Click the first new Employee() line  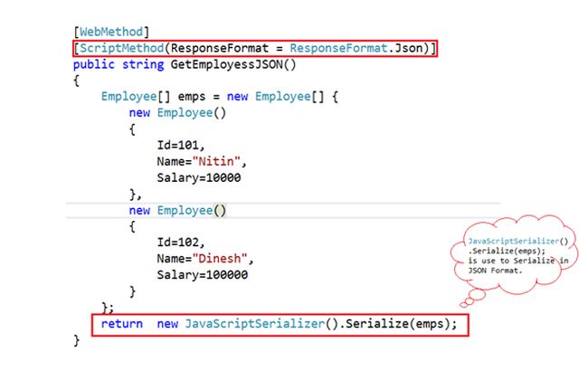(177, 113)
